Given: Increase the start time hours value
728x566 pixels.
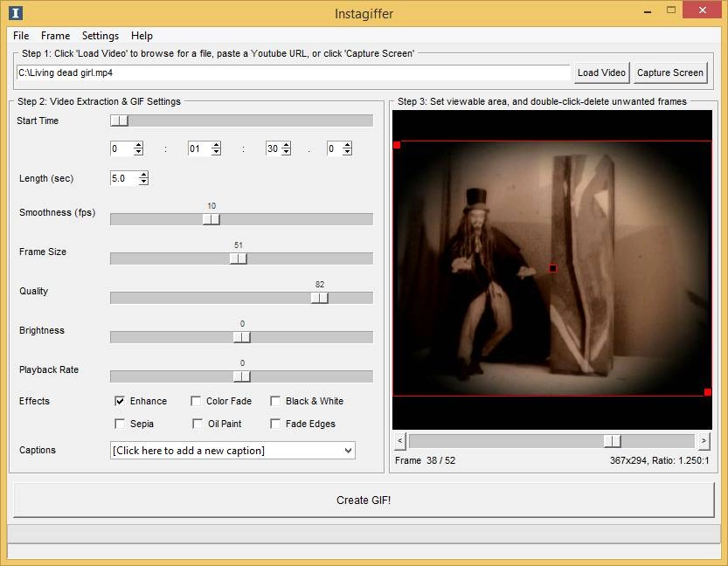Looking at the screenshot, I should point(138,145).
